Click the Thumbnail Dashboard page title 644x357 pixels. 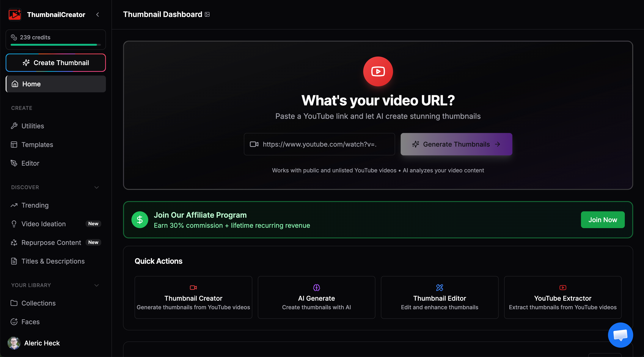163,15
